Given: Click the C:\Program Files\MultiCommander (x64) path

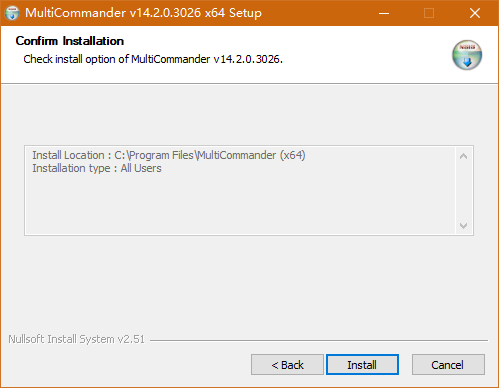Looking at the screenshot, I should pos(210,155).
